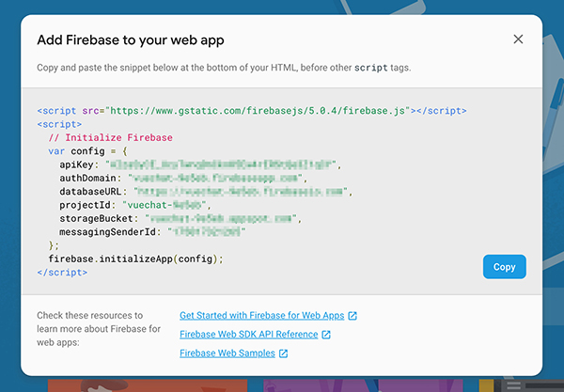Viewport: 564px width, 392px height.
Task: Open Firebase Web Samples link
Action: (227, 353)
